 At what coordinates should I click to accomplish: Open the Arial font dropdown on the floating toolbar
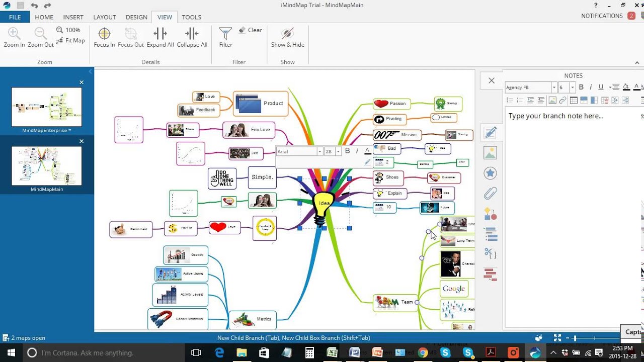[319, 151]
